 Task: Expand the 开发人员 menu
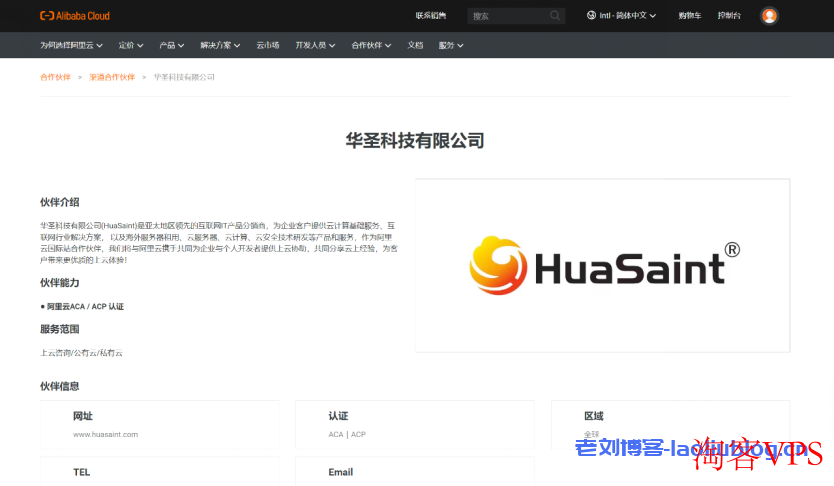tap(315, 45)
